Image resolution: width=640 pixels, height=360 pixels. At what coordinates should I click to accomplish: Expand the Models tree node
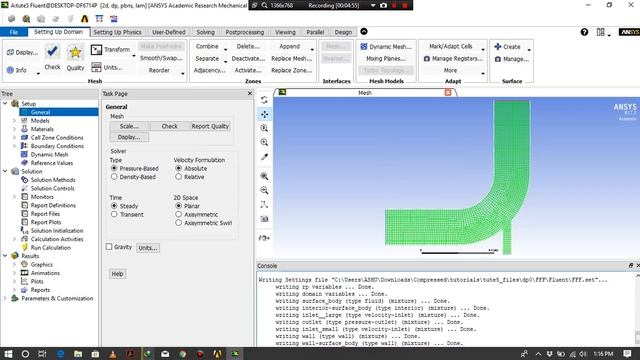click(14, 120)
